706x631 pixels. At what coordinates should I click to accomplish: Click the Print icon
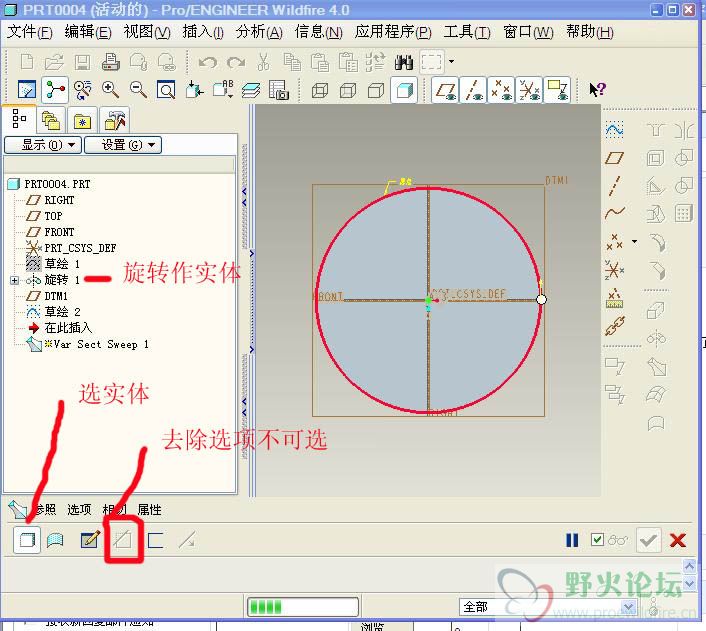tap(110, 62)
